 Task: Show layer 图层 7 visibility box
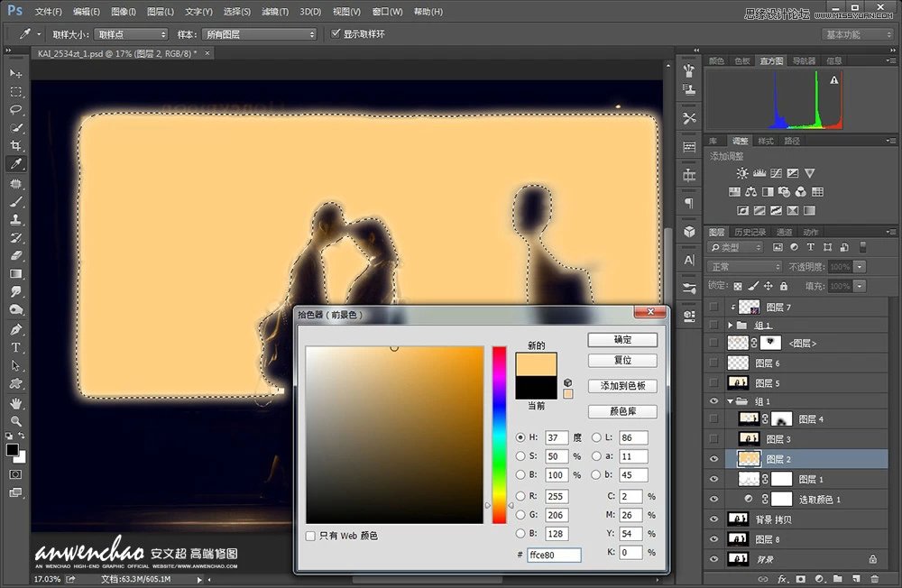[713, 308]
